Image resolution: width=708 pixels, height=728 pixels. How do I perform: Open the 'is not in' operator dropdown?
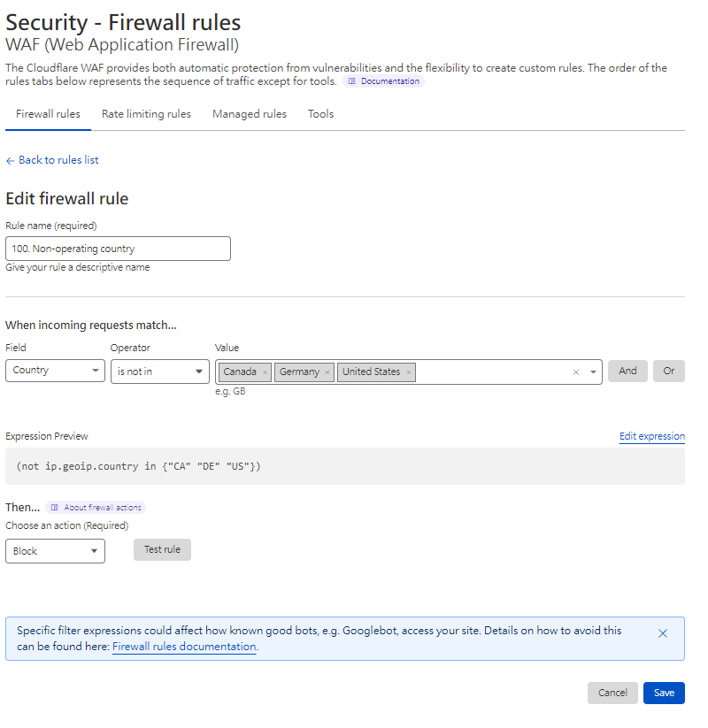click(x=159, y=372)
